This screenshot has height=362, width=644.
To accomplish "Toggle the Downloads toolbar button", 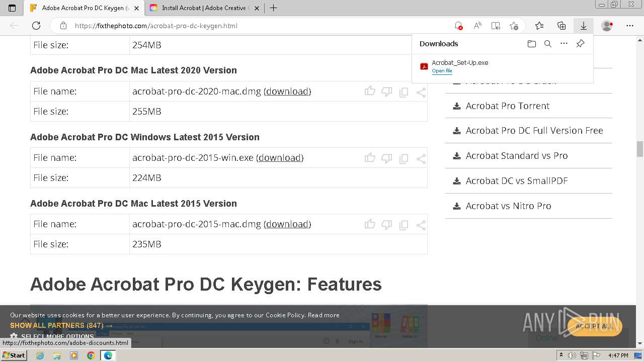I will (584, 26).
